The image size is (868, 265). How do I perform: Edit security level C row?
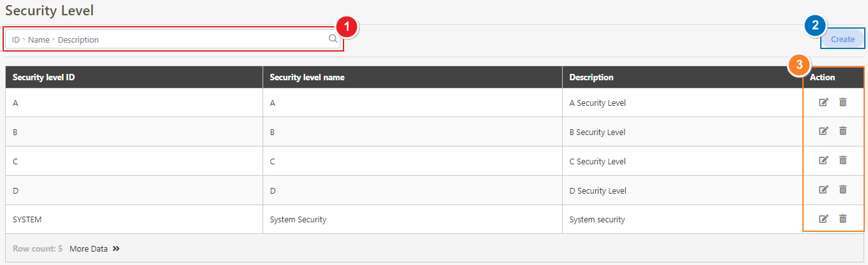point(823,161)
